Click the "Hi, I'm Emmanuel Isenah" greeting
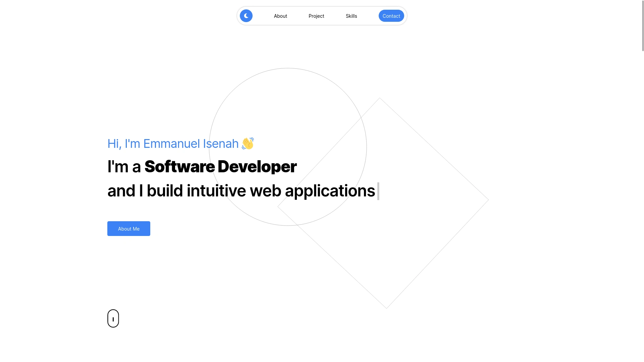Screen dimensions: 644x362 point(173,144)
